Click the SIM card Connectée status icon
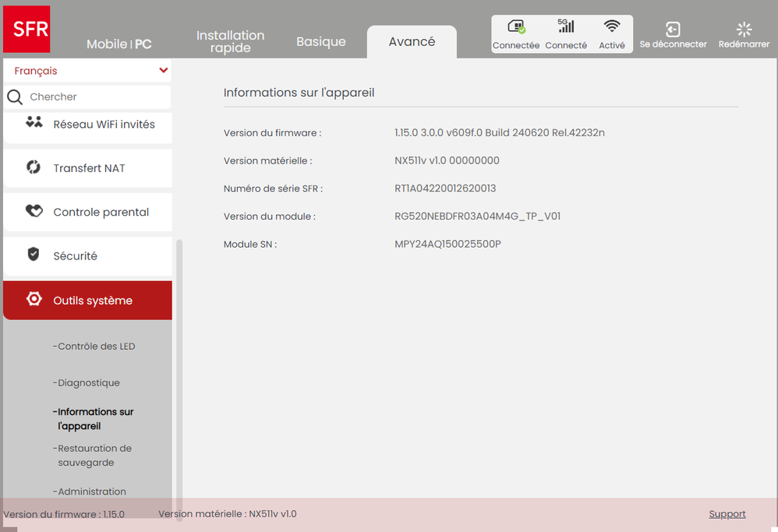This screenshot has width=778, height=532. [516, 28]
